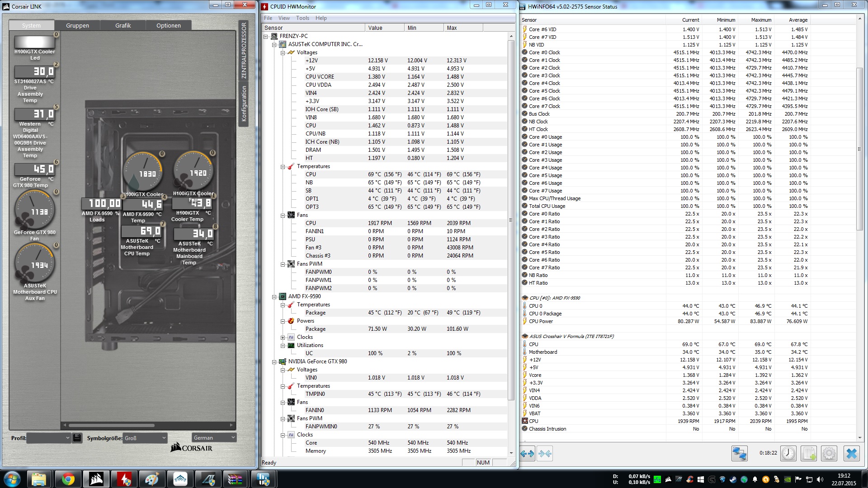
Task: Save Corsair LINK profile with floppy icon
Action: pyautogui.click(x=77, y=438)
